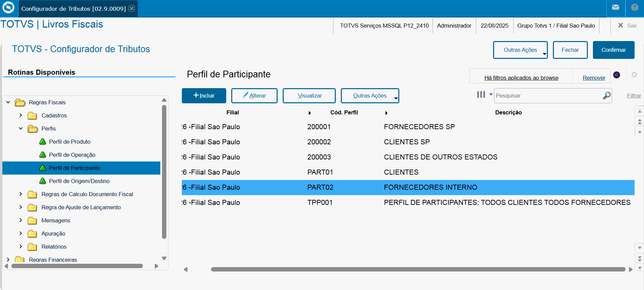
Task: Select Perfil de Operação in the tree
Action: click(72, 155)
